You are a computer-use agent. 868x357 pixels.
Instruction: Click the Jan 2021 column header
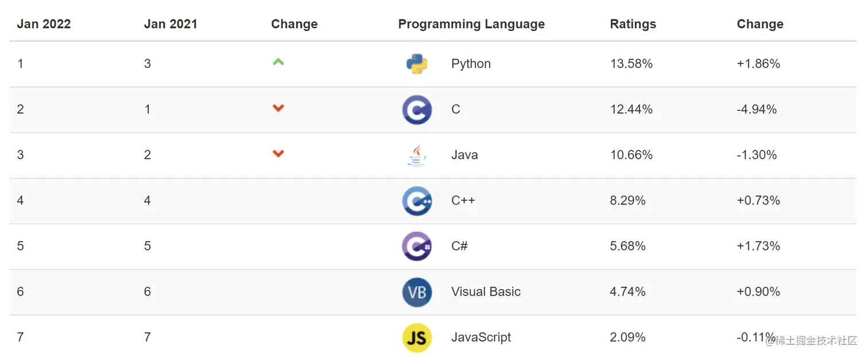point(170,24)
